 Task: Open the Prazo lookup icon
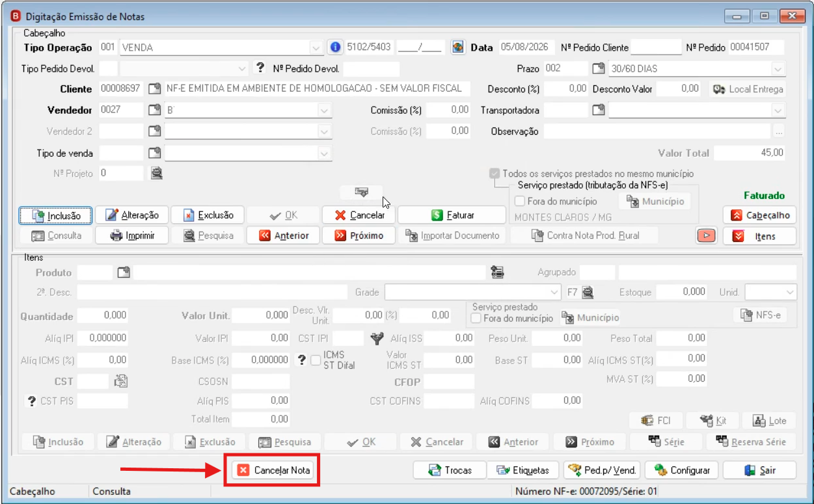click(599, 68)
